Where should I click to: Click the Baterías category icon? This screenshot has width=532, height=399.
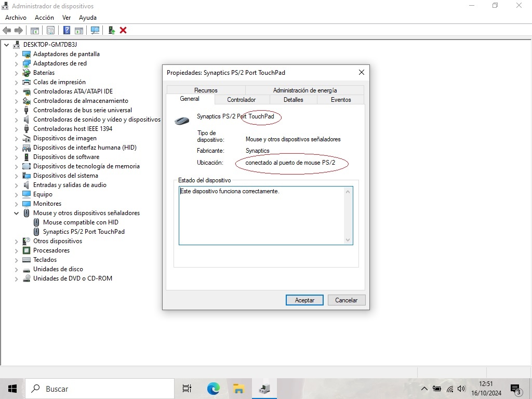point(26,73)
